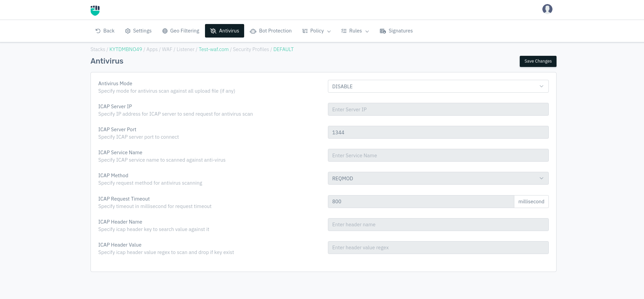Go Back to previous page
Viewport: 644px width, 299px height.
[x=105, y=31]
